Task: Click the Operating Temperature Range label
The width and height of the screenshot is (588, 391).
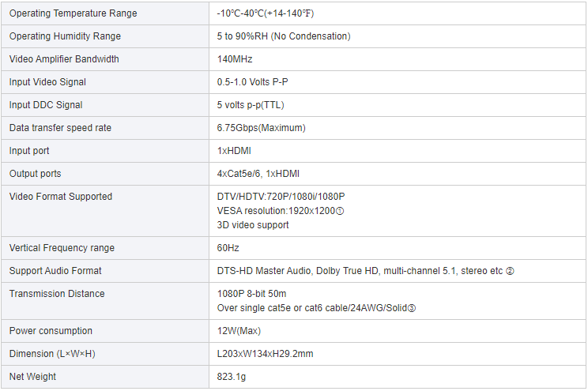Action: (73, 13)
